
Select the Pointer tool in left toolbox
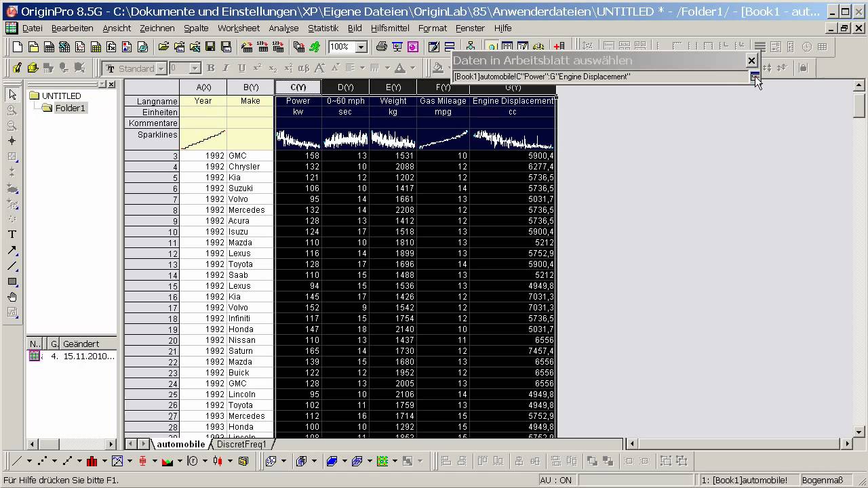(x=12, y=95)
